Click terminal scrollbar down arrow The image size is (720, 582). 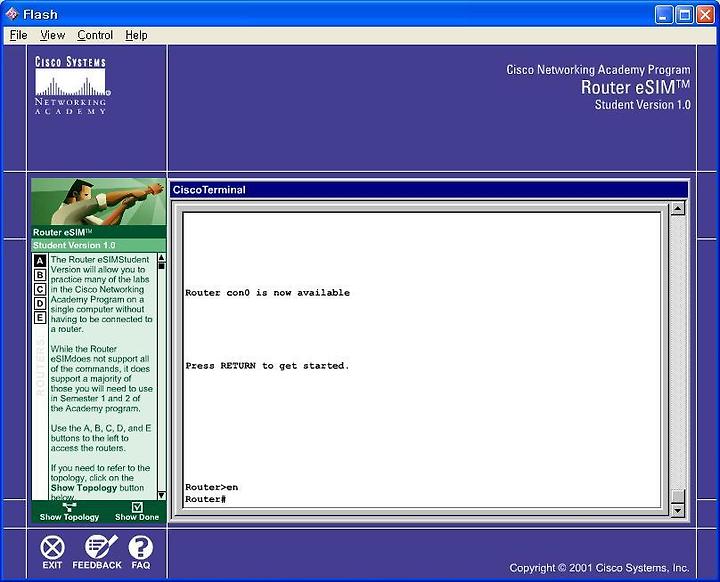678,510
